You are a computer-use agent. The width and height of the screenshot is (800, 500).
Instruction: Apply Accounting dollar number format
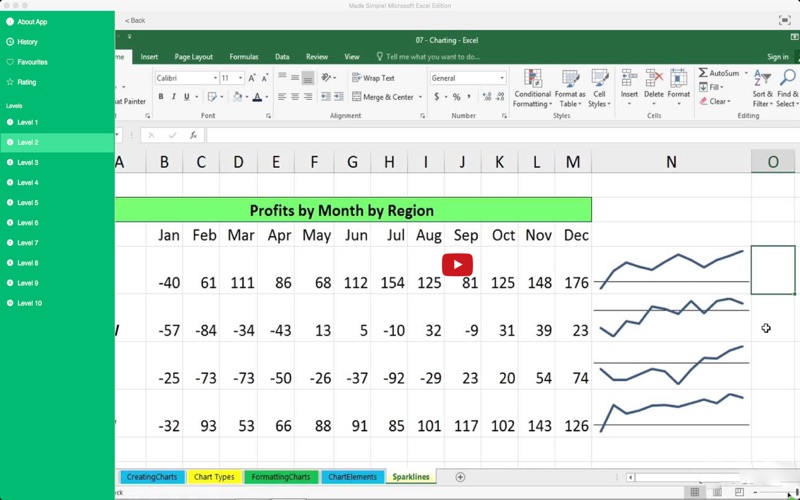[437, 96]
